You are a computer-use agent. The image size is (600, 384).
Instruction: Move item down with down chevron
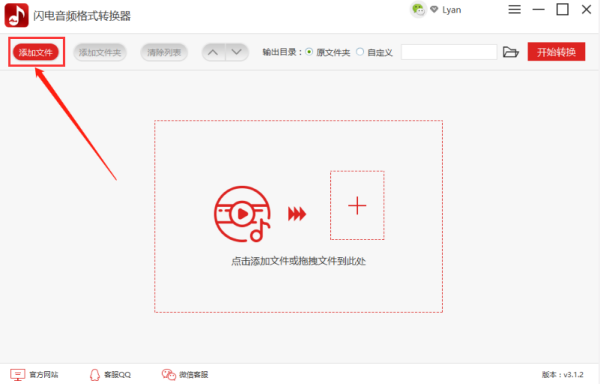pos(237,52)
